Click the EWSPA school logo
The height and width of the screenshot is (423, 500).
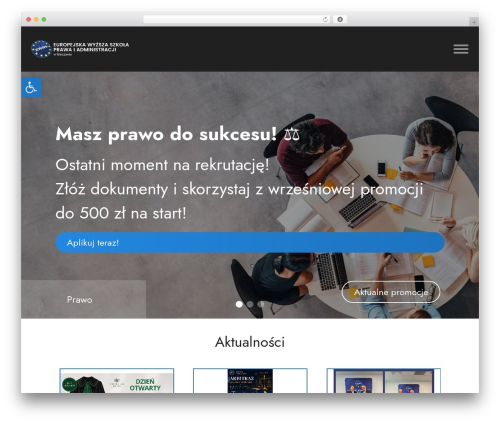[80, 49]
